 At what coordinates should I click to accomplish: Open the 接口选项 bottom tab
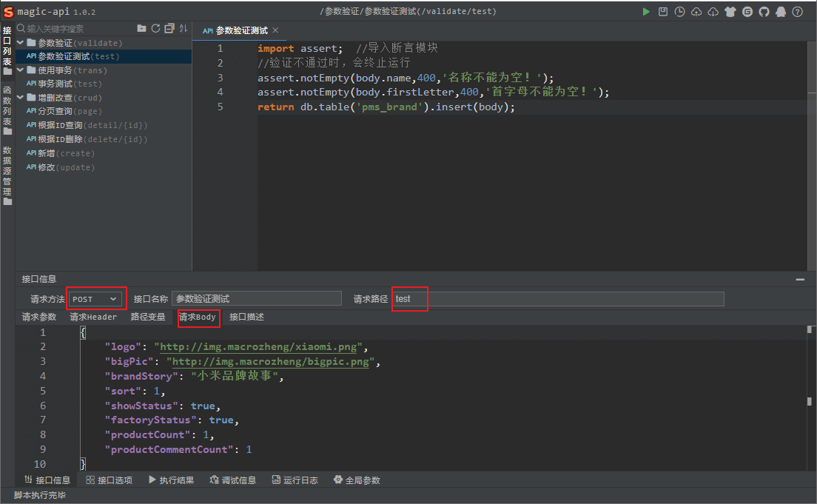click(110, 480)
